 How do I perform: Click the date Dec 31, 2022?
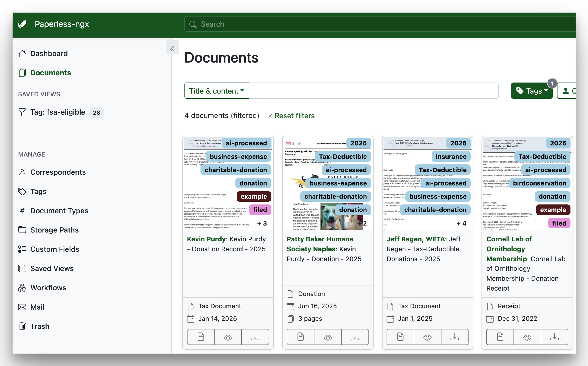point(517,319)
